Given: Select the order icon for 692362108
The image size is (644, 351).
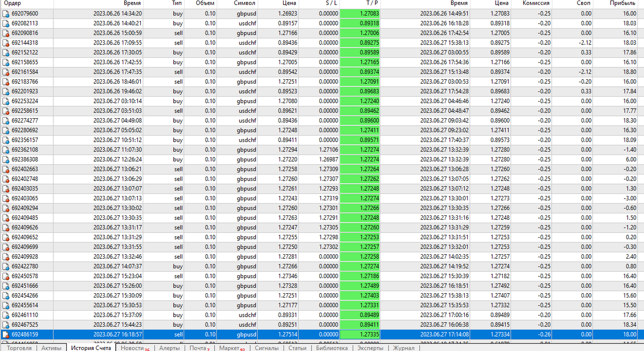Looking at the screenshot, I should (6, 150).
